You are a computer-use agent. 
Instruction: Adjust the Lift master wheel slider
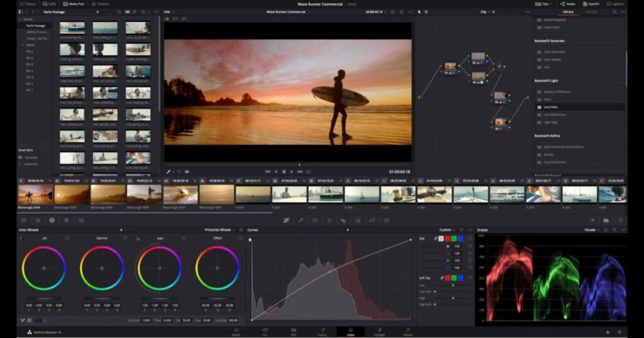click(44, 298)
